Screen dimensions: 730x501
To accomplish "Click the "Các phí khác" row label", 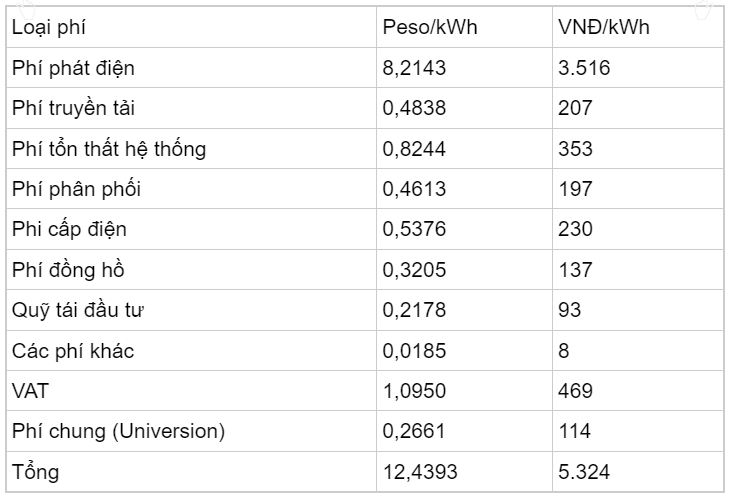I will (73, 351).
